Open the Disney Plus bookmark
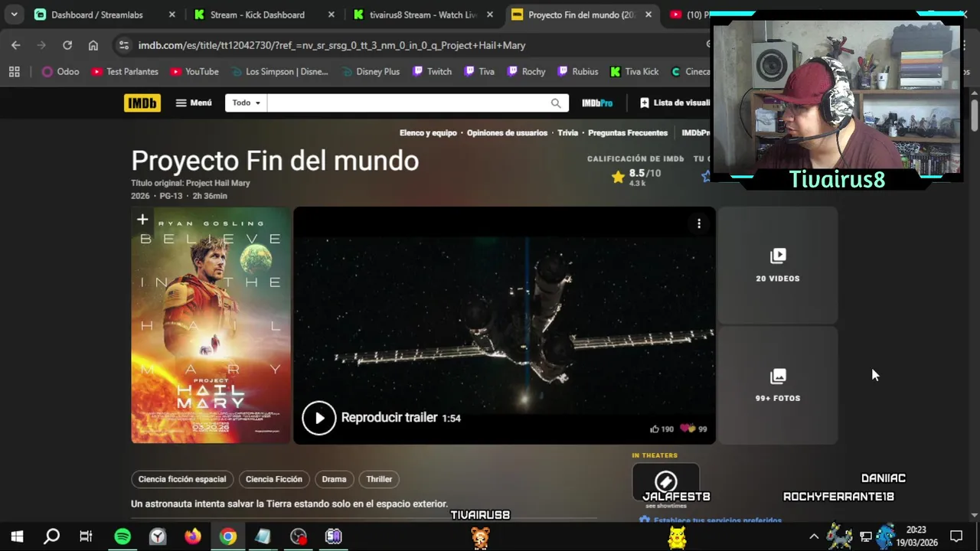 point(370,71)
